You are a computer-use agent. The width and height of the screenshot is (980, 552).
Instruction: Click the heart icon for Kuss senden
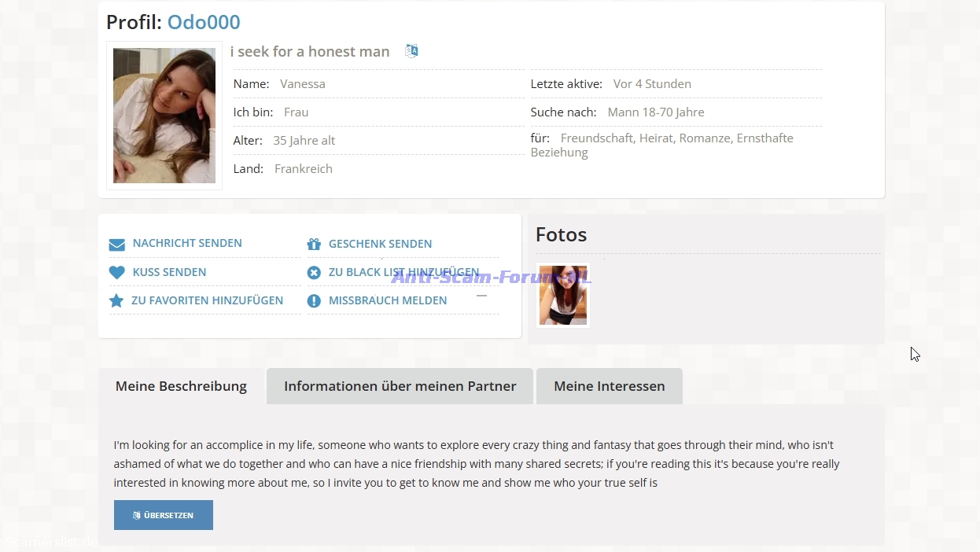pos(117,273)
